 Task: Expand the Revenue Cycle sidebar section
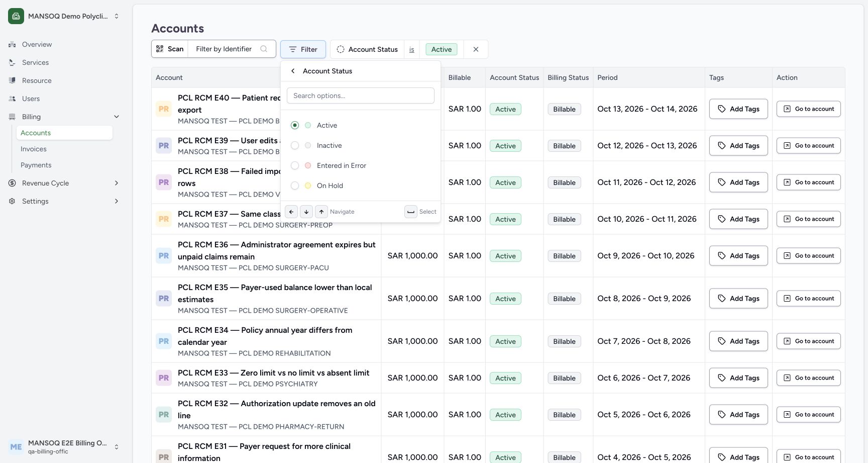point(117,183)
